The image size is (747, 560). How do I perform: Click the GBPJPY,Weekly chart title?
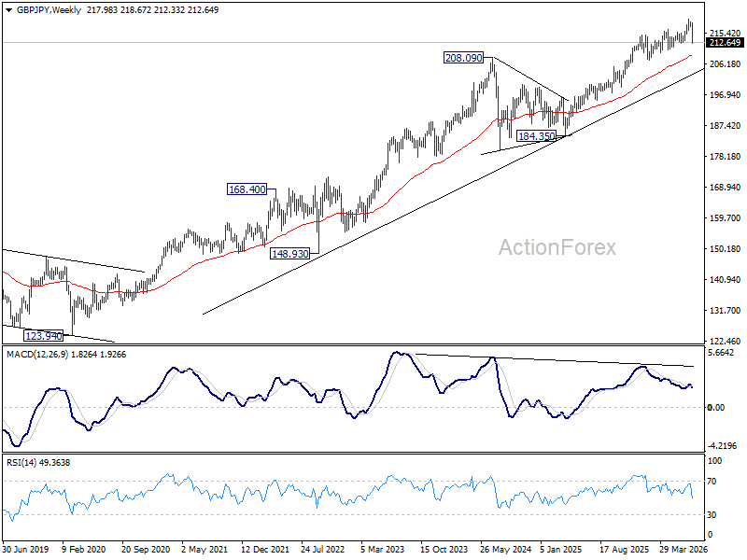click(x=49, y=10)
